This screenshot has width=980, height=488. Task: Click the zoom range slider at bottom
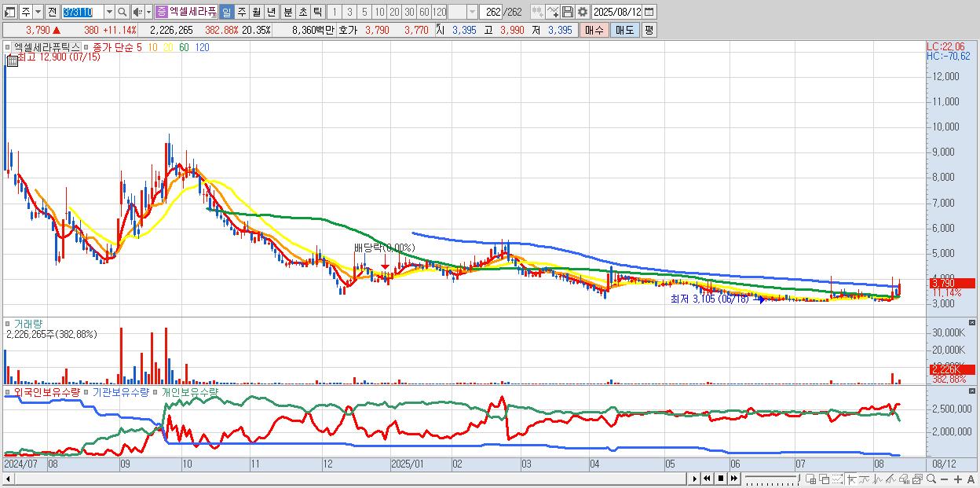[773, 479]
